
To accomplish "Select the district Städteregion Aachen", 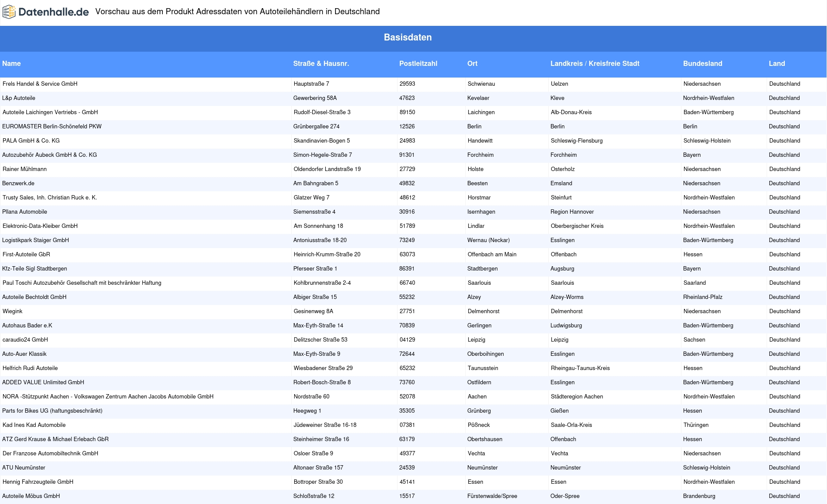I will click(x=577, y=397).
